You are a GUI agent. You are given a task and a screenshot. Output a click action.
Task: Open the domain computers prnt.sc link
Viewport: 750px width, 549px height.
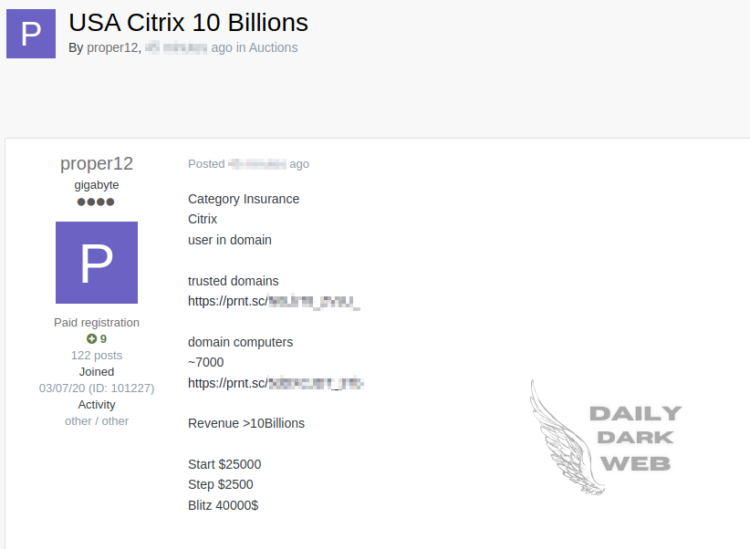click(x=276, y=383)
